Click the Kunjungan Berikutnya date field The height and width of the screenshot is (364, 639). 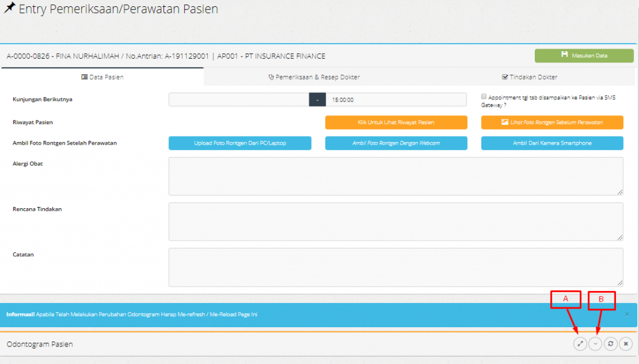point(238,100)
